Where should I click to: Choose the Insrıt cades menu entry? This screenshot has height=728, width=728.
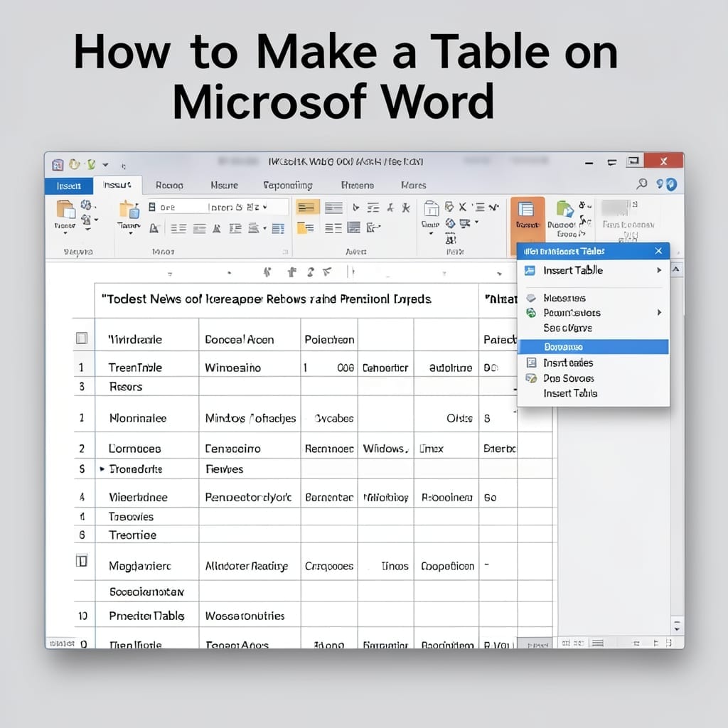(x=594, y=363)
